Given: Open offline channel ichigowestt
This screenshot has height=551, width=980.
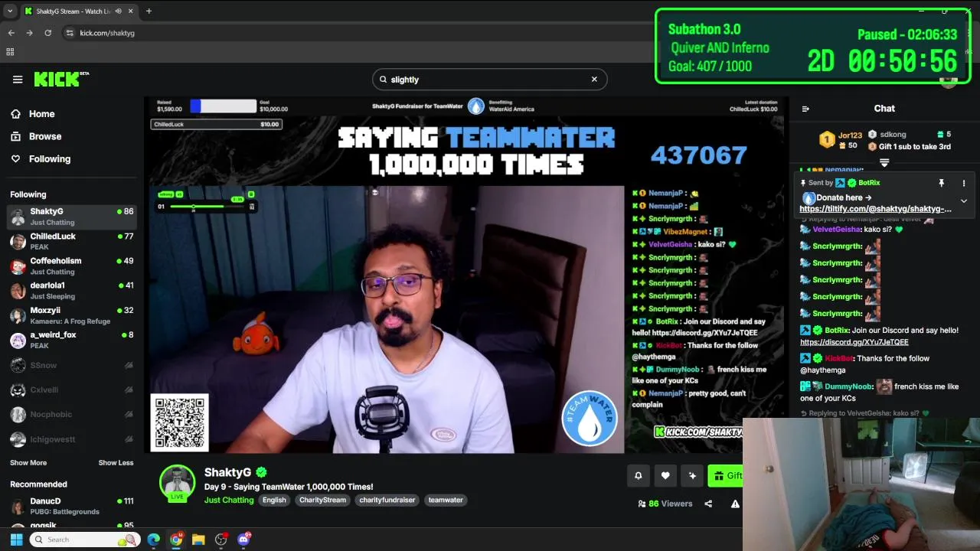Looking at the screenshot, I should pos(72,440).
